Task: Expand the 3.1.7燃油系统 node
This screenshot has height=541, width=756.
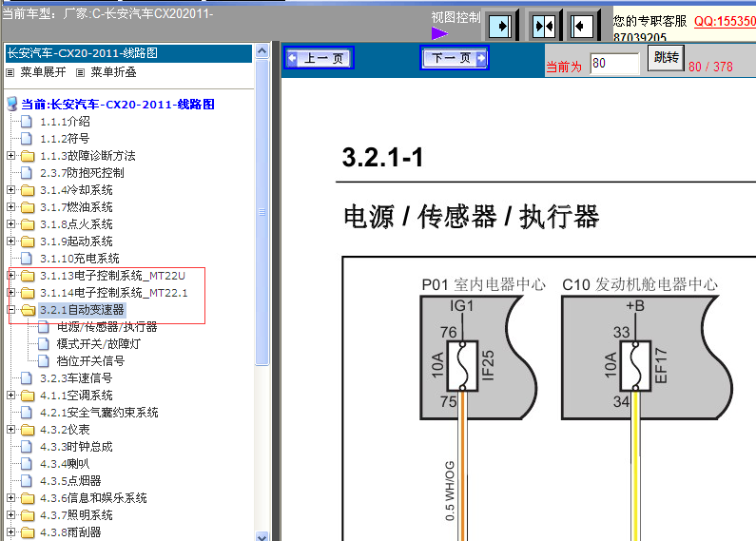Action: (x=10, y=207)
